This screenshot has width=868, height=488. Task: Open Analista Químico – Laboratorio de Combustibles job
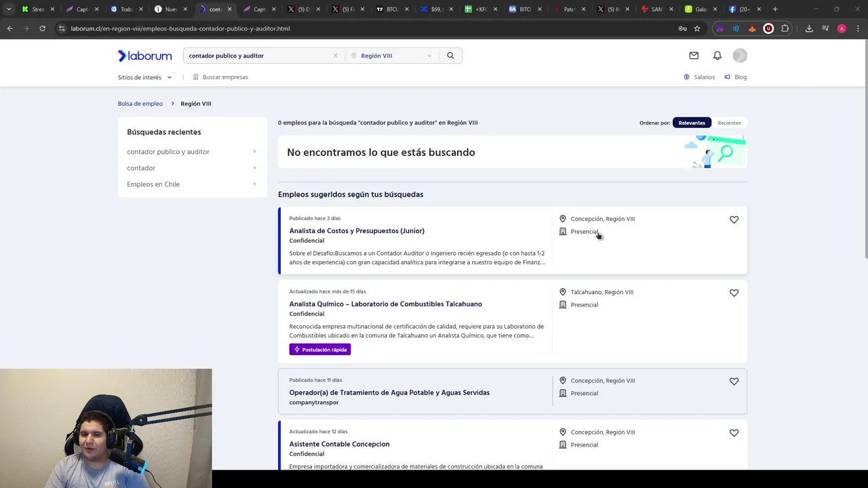click(x=385, y=304)
